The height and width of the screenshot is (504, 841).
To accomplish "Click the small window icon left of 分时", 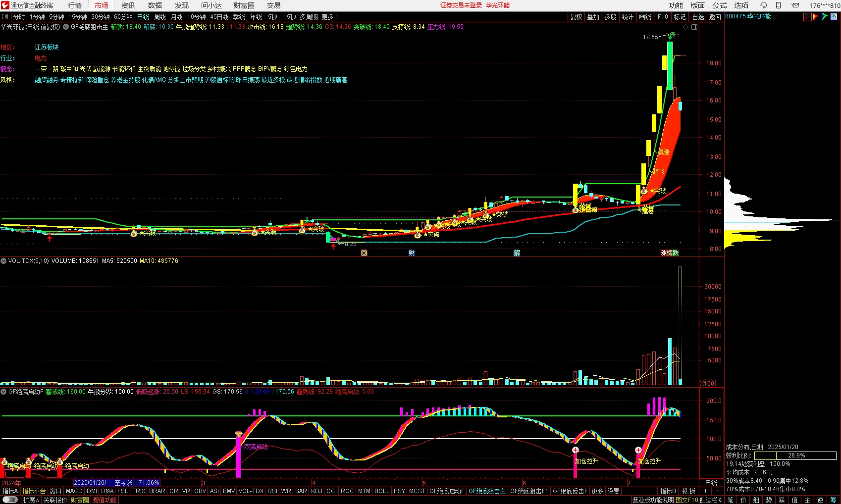I will tap(5, 17).
